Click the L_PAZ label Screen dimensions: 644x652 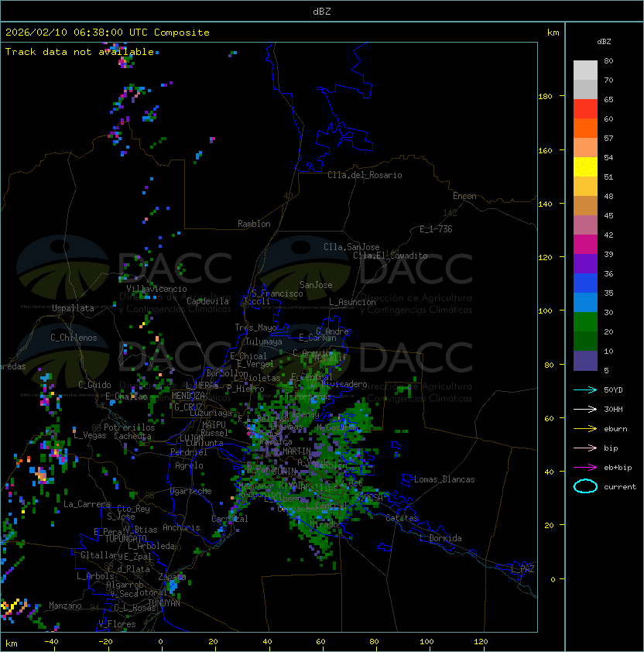point(522,569)
